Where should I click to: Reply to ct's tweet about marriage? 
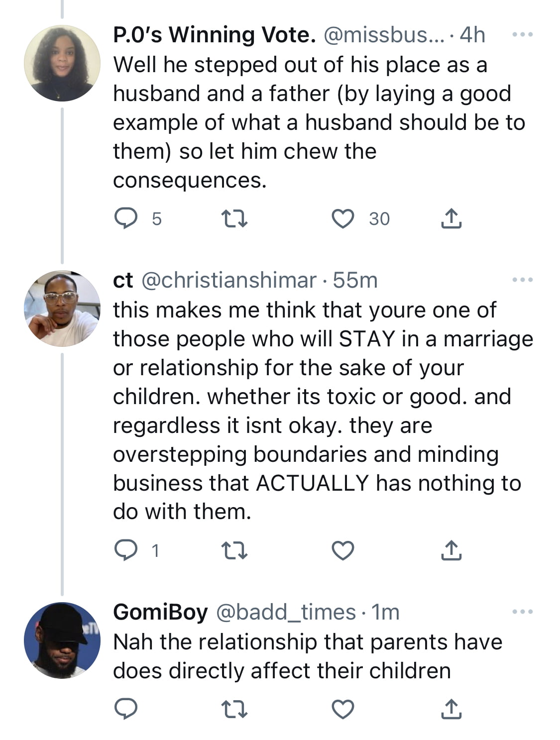point(126,550)
